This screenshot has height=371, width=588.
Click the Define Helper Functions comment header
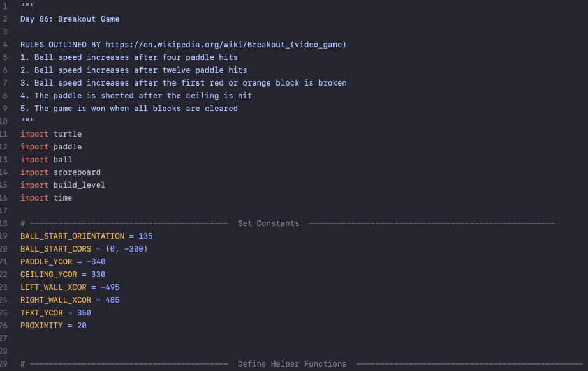(x=292, y=364)
